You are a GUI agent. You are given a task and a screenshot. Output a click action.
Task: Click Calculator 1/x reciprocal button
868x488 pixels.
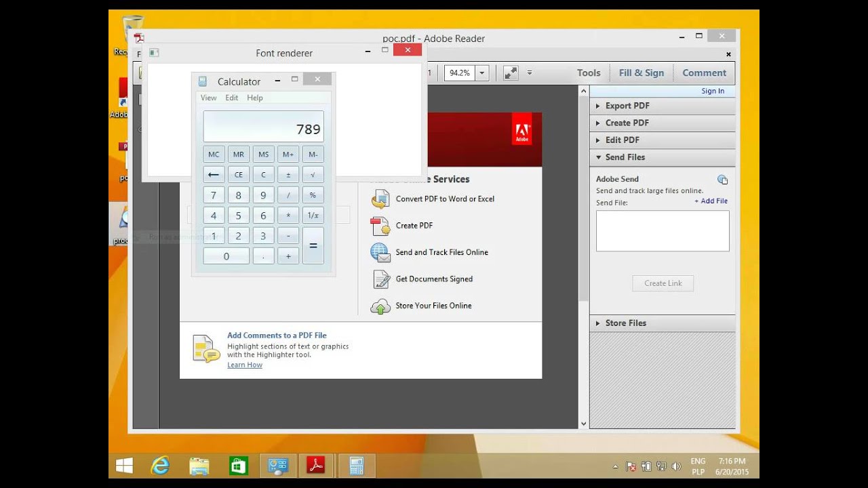tap(313, 216)
